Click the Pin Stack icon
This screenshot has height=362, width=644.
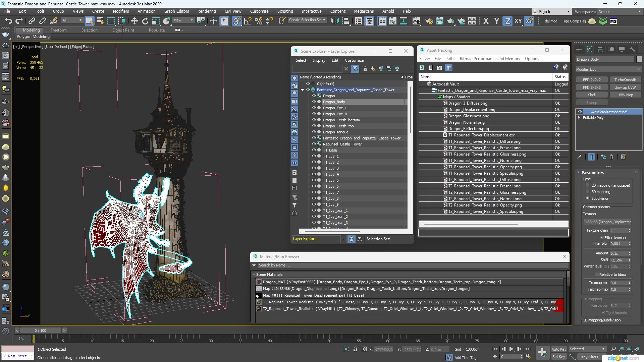coord(579,157)
